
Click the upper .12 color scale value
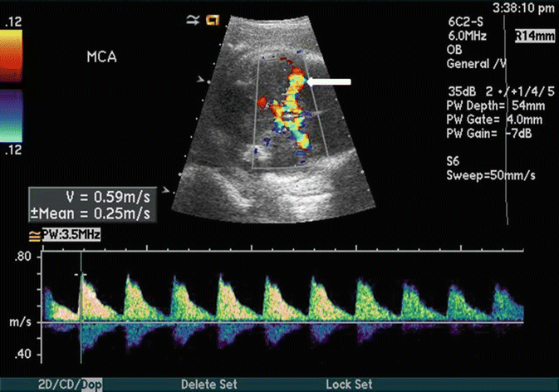tap(13, 22)
